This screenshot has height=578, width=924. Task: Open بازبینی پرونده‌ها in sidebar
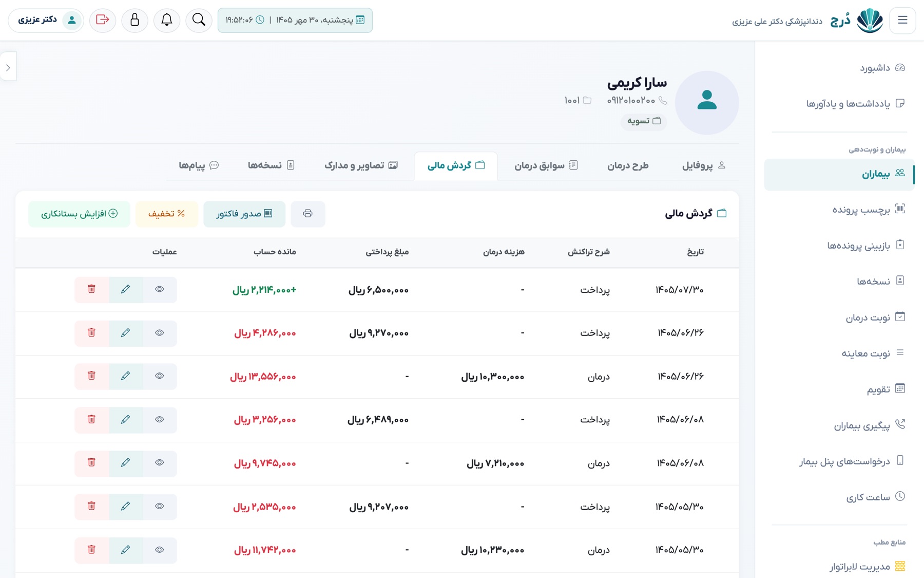pyautogui.click(x=839, y=246)
